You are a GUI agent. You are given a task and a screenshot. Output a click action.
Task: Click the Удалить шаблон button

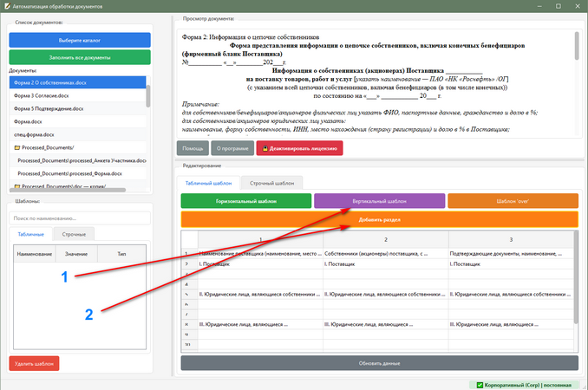point(34,363)
